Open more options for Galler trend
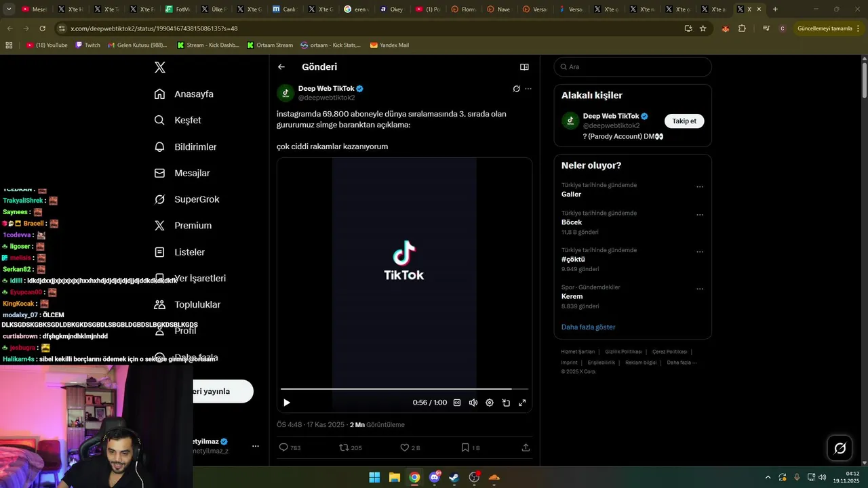Screen dimensions: 868x488 tap(700, 187)
